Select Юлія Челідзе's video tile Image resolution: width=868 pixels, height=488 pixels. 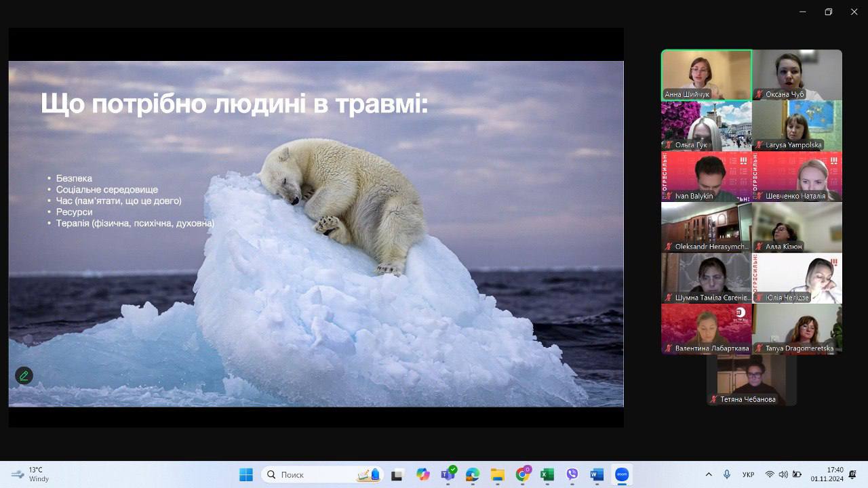coord(797,278)
